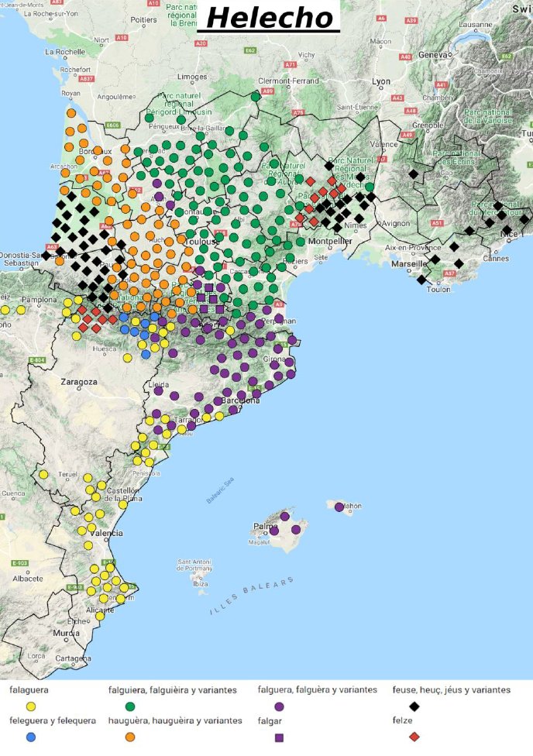Click the Lausanne city label
The height and width of the screenshot is (756, 533).
pyautogui.click(x=476, y=25)
